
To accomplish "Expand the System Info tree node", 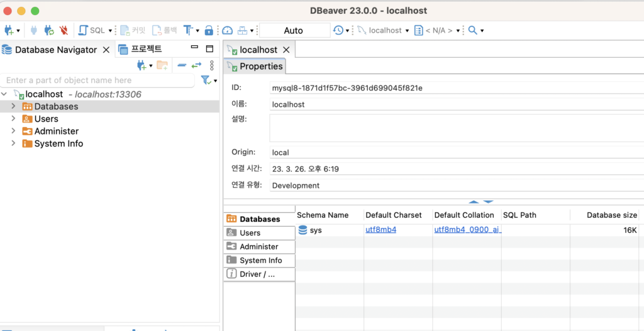I will (14, 143).
